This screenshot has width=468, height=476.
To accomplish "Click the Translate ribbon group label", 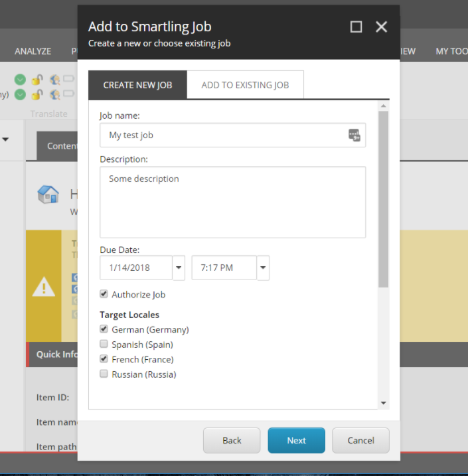I will click(49, 114).
